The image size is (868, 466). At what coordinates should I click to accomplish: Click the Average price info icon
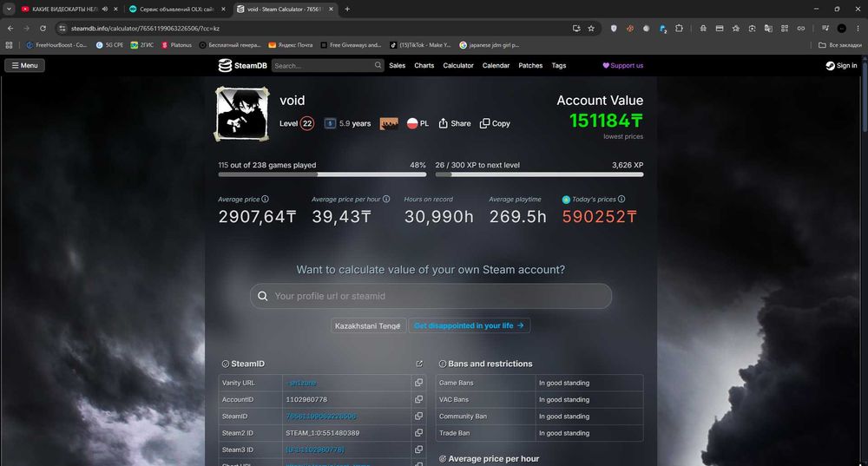(265, 199)
